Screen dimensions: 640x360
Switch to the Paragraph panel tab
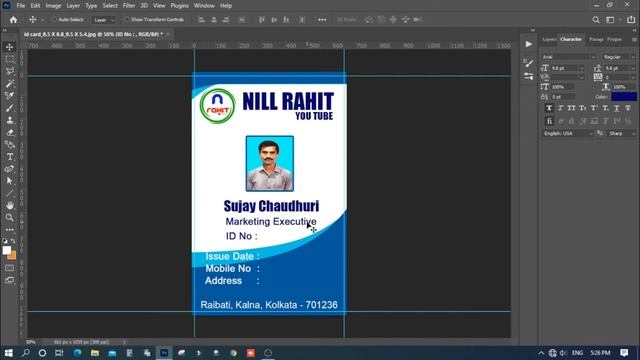(x=596, y=39)
